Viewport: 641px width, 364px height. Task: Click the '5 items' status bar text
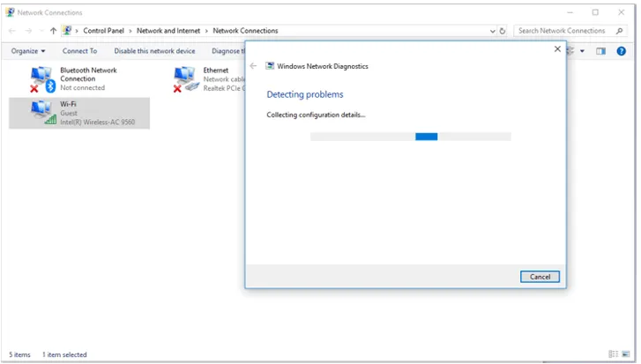click(x=19, y=354)
